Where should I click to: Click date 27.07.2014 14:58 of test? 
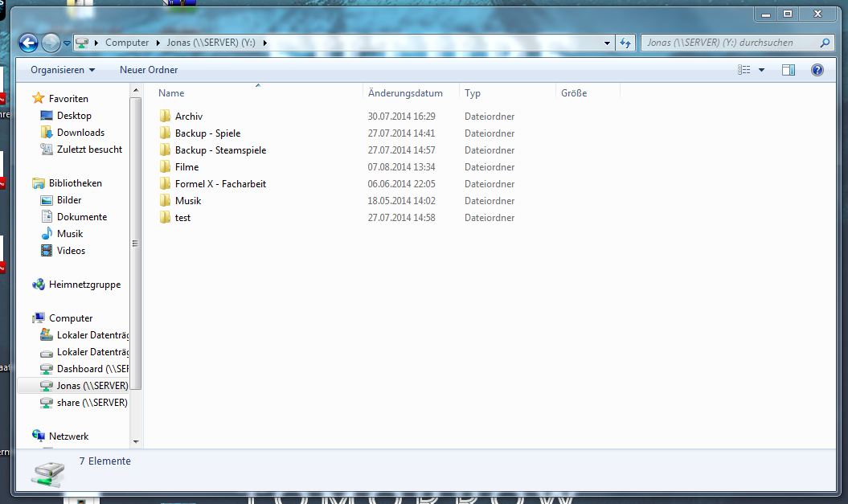pyautogui.click(x=401, y=217)
